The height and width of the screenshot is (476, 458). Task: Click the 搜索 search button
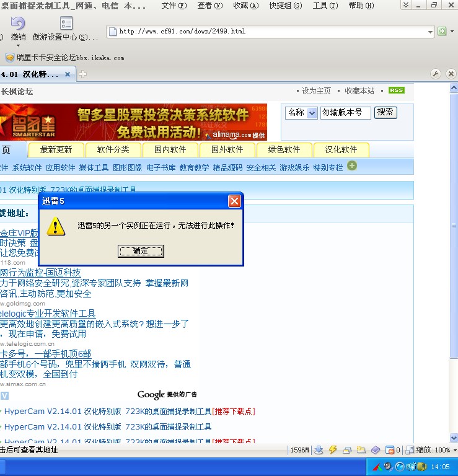385,112
